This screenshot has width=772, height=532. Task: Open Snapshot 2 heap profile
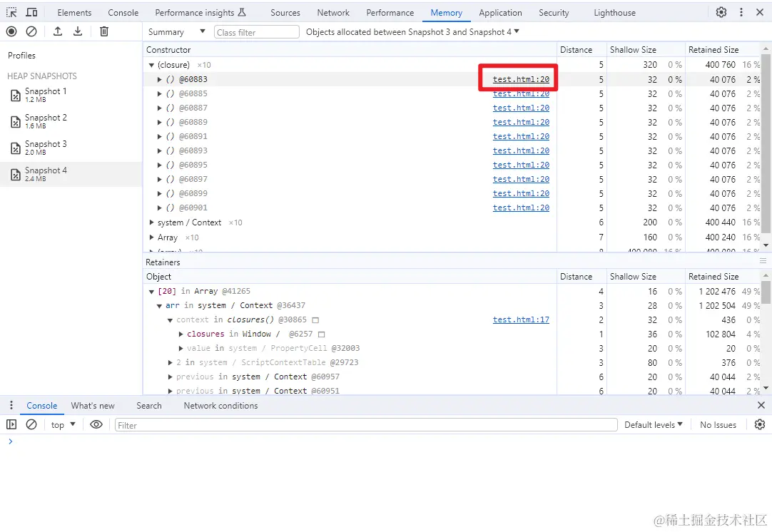[x=71, y=121]
